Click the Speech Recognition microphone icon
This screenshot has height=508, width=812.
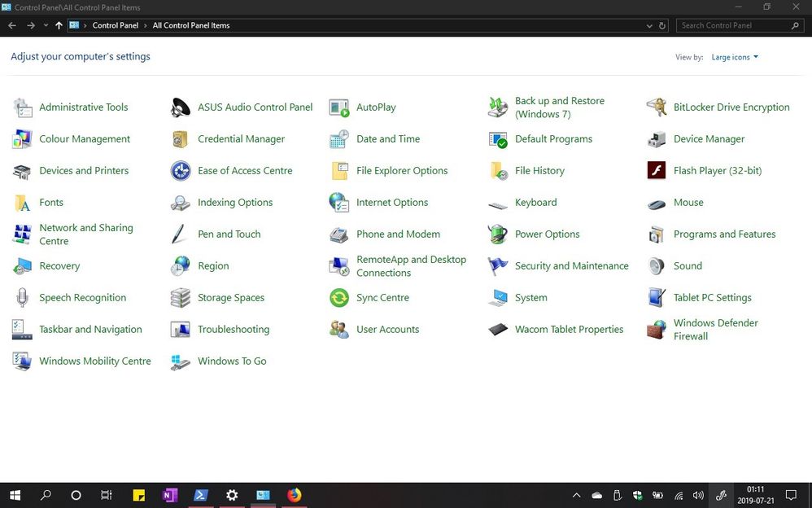click(x=22, y=297)
